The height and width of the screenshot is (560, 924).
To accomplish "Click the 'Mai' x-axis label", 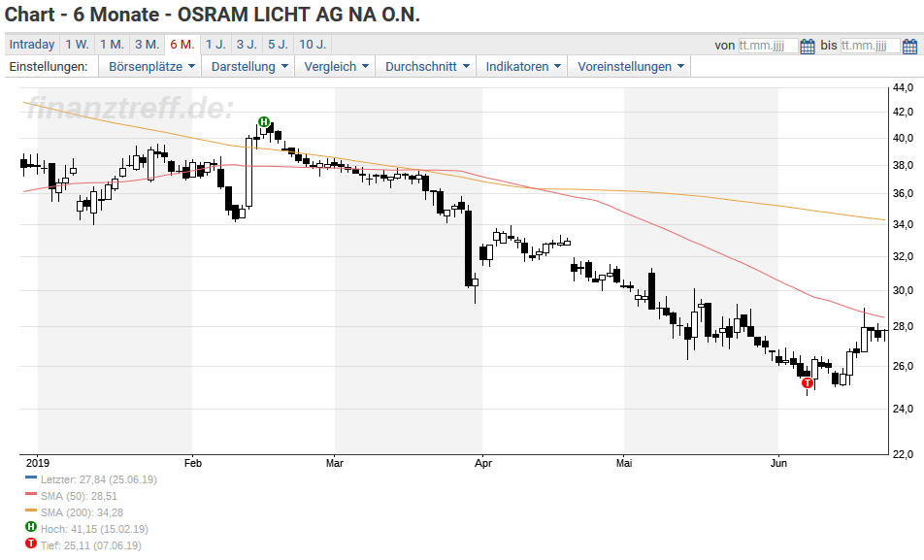I will 624,463.
